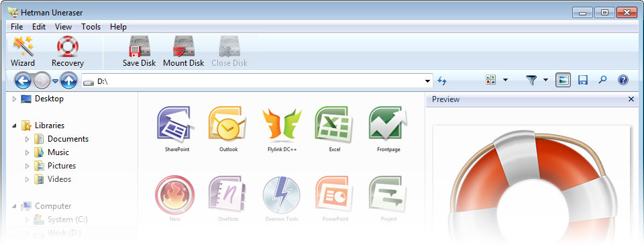
Task: Click the Recovery lifebuoy button
Action: tap(68, 52)
